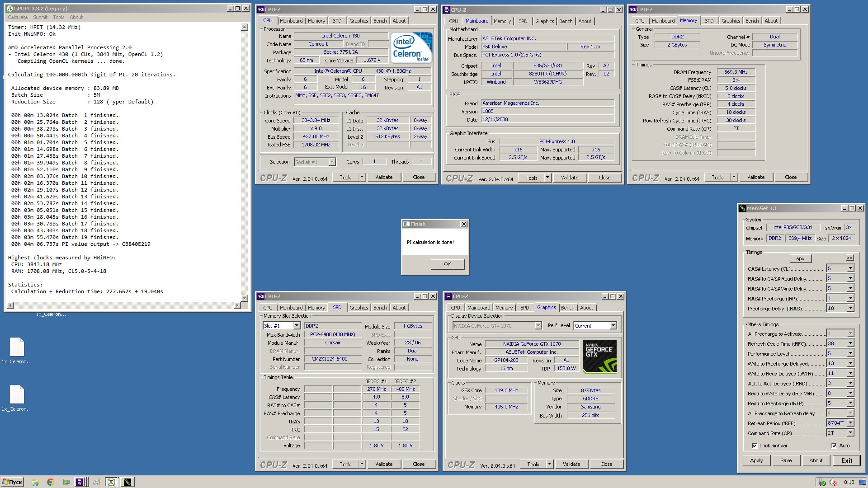Switch to MemSet taskbar button
This screenshot has height=488, width=868.
pos(127,482)
